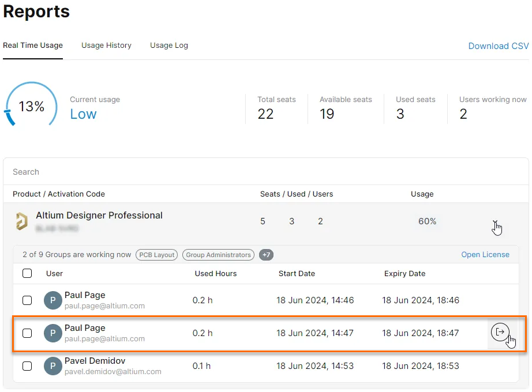Click the 18 Jun 2024, 18:53 expiry date
Viewport: 532px width, 392px height.
[421, 366]
